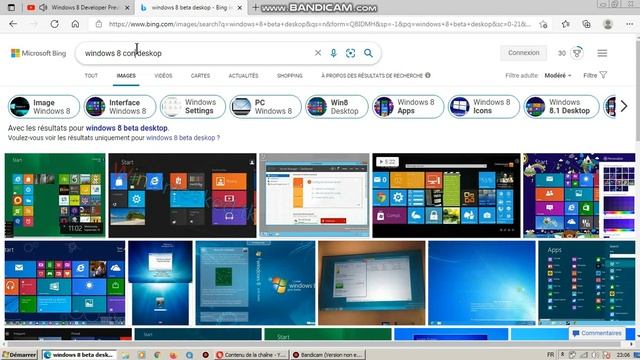Open the browser settings ellipsis menu
Viewport: 640px width, 360px height.
pos(629,24)
